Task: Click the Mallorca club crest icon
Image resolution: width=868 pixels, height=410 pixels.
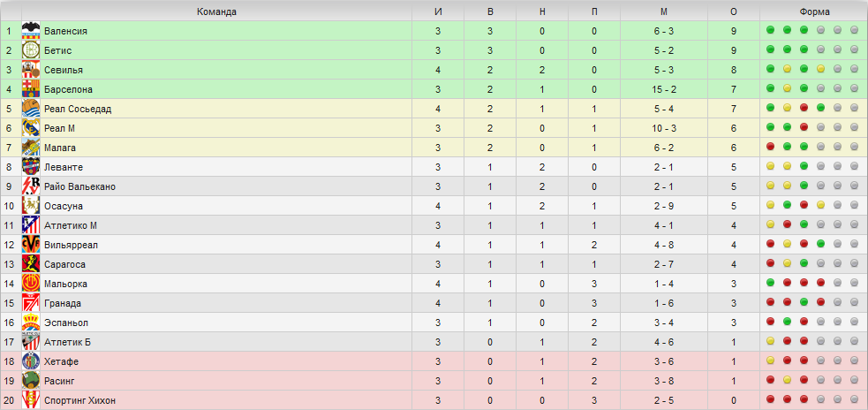Action: [31, 283]
